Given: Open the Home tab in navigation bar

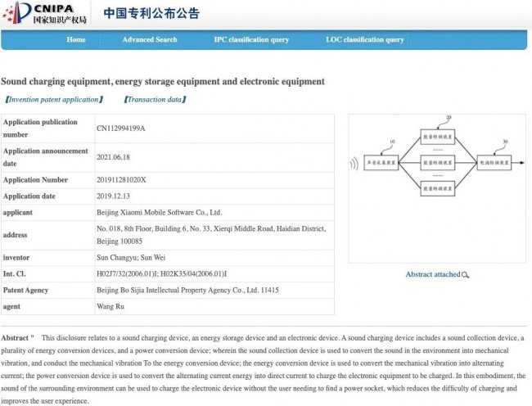Looking at the screenshot, I should coord(76,39).
